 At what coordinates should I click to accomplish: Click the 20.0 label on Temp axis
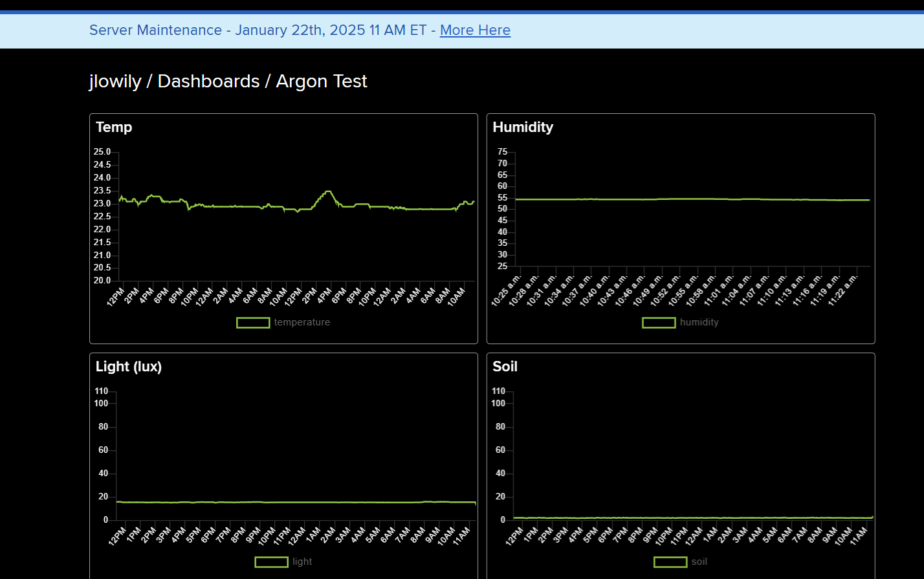point(102,281)
